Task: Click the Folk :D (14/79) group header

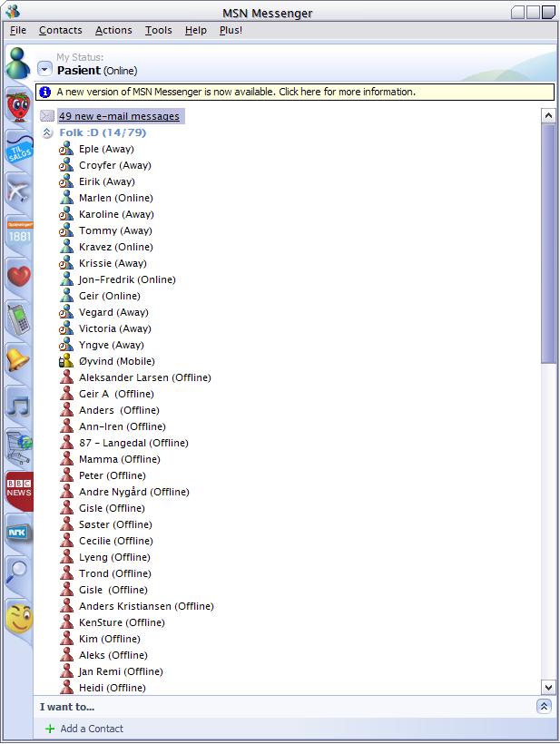Action: point(103,132)
